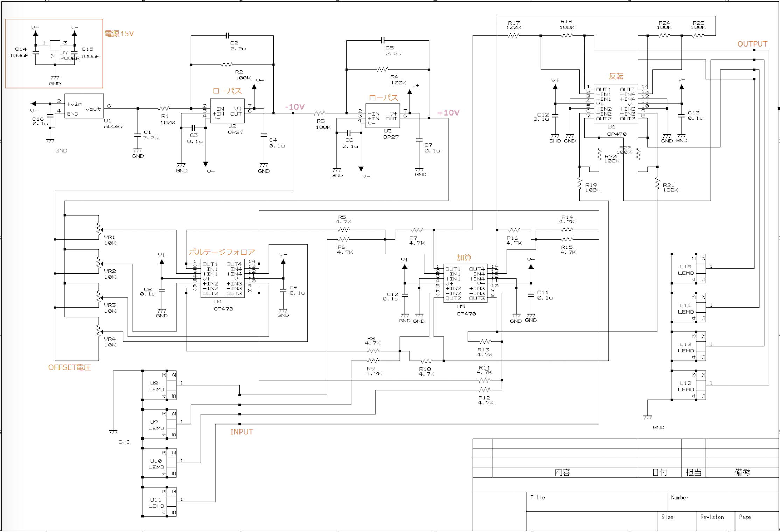
Task: Select the U5 OP470 adder chip
Action: [x=465, y=283]
